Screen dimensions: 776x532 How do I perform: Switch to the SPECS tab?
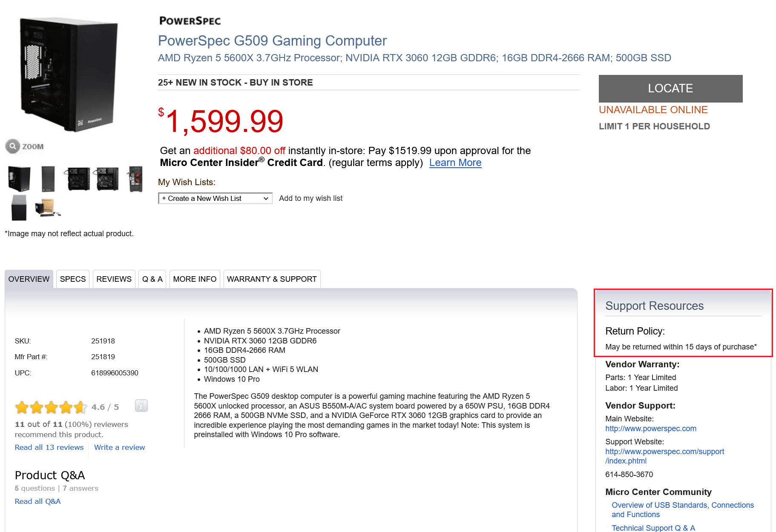[73, 279]
